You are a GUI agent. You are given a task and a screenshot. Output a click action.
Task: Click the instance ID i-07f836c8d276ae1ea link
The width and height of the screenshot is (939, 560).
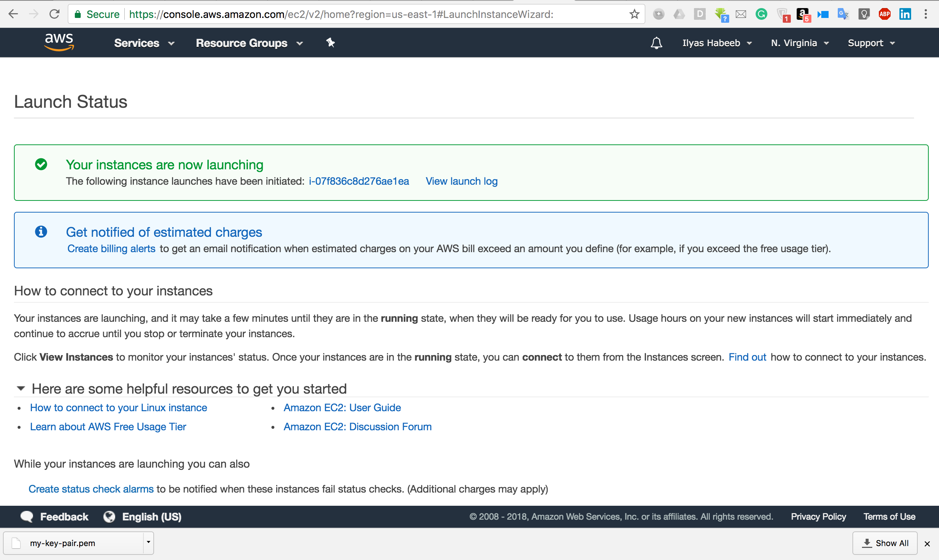[359, 181]
